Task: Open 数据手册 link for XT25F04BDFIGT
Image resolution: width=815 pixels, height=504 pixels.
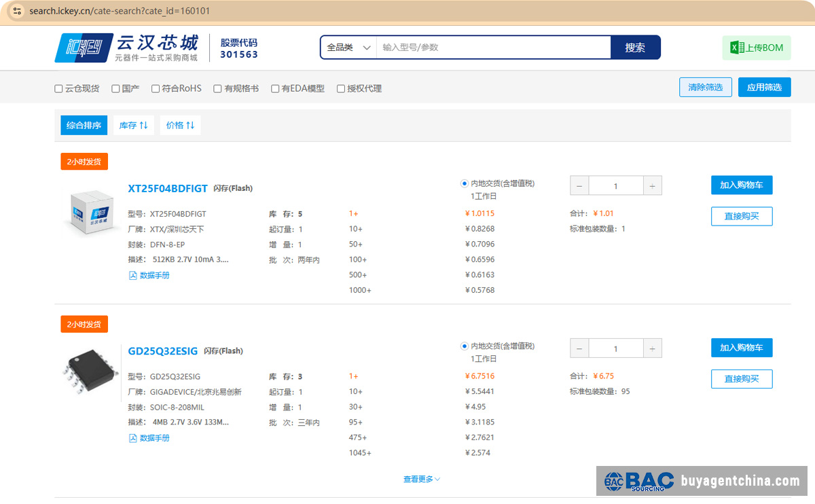Action: point(155,275)
